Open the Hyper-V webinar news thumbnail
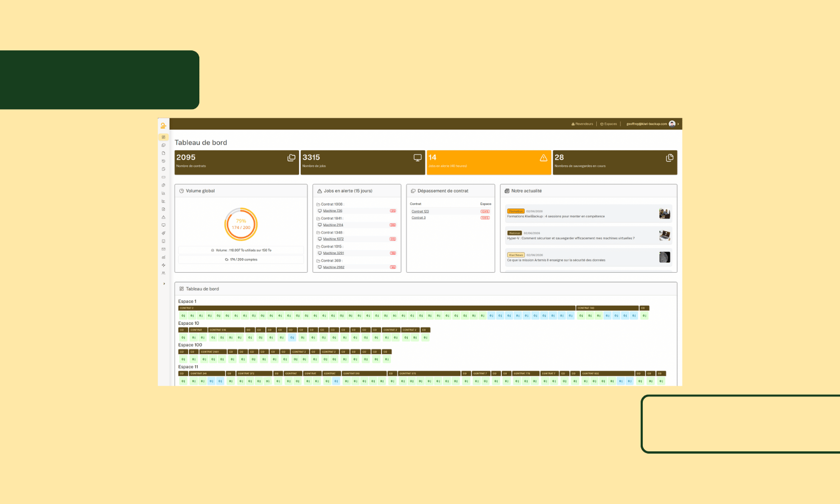The image size is (840, 504). pos(665,235)
